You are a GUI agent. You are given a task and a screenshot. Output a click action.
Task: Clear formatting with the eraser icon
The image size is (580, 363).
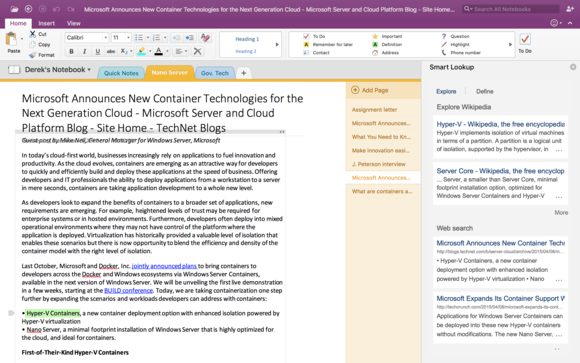205,38
